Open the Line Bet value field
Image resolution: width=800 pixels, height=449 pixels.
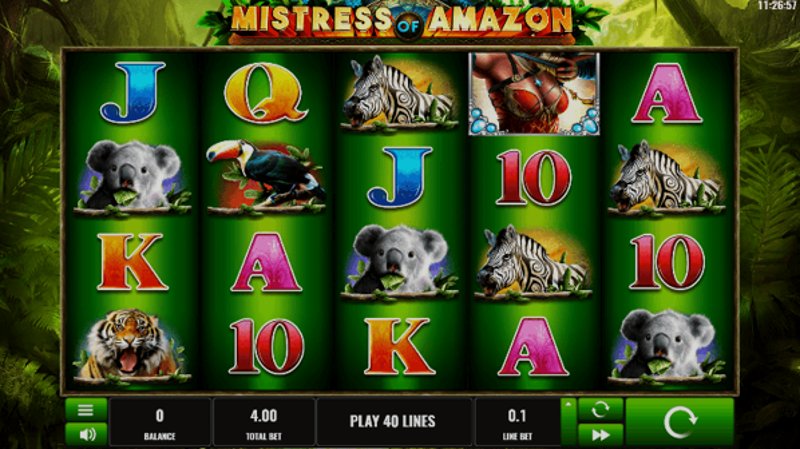coord(517,422)
